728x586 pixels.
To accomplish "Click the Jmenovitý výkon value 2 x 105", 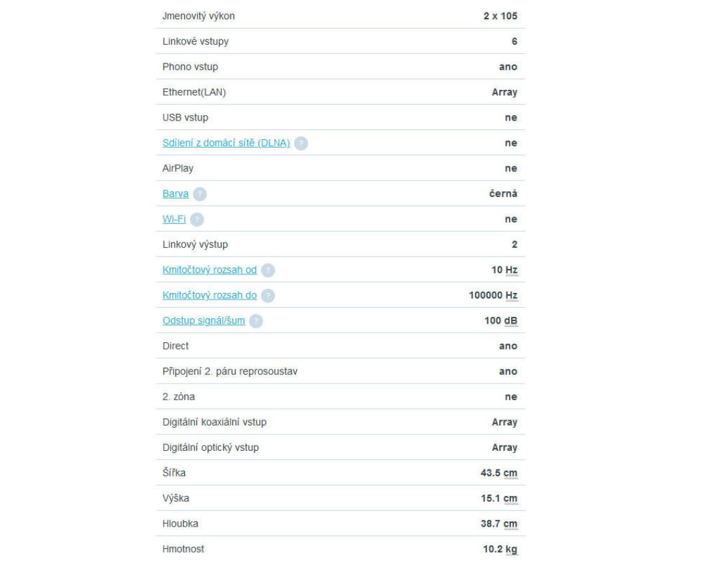I will [500, 16].
